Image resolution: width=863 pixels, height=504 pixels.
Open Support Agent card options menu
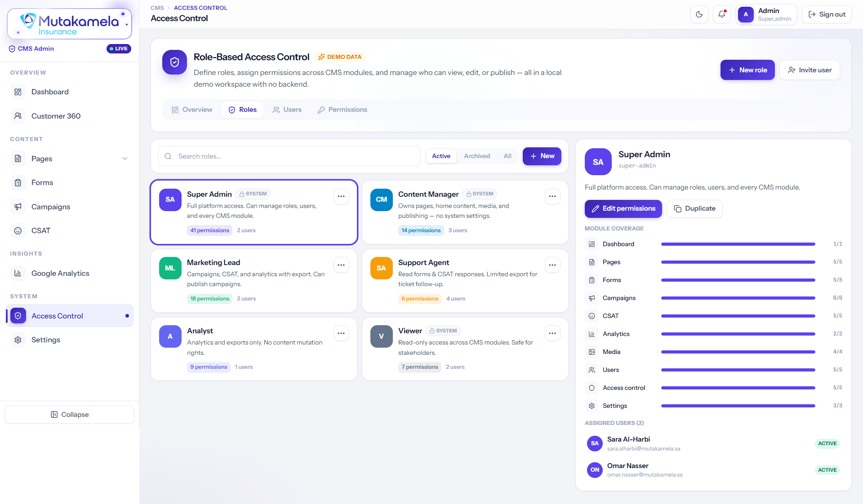552,265
